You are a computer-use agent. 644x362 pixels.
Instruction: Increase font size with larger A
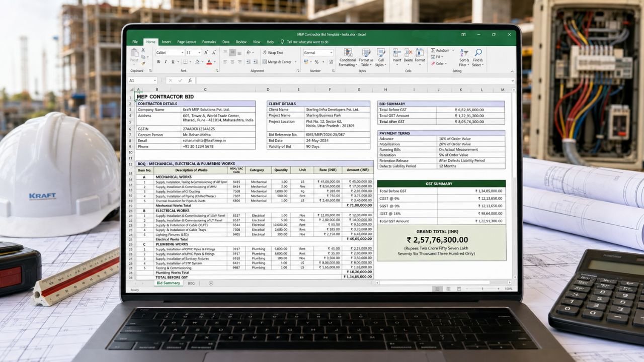point(206,52)
